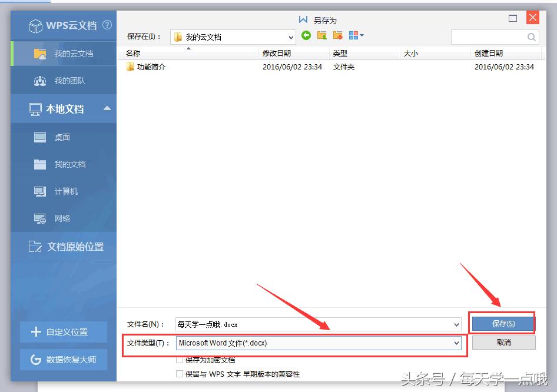The width and height of the screenshot is (557, 392).
Task: Click the 保存(S) button
Action: click(x=503, y=323)
